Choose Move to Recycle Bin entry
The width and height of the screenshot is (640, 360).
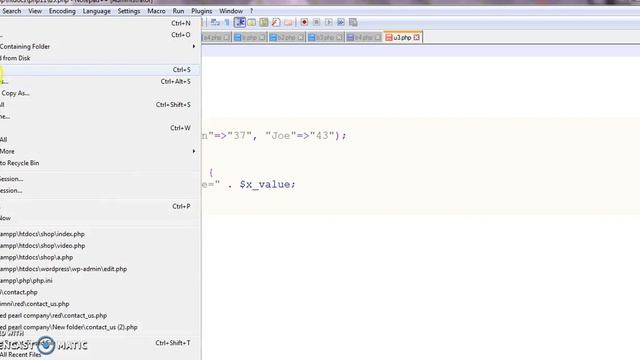(x=99, y=163)
